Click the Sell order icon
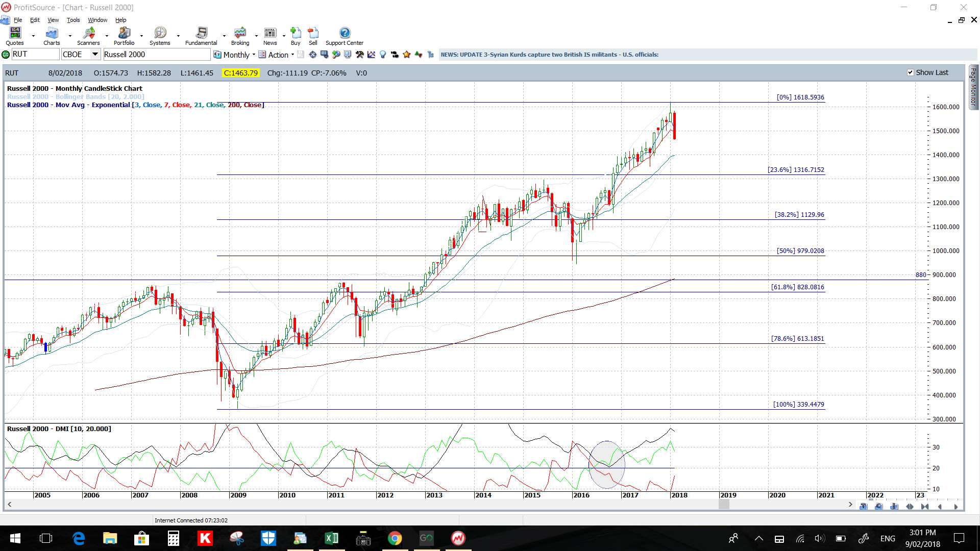The width and height of the screenshot is (980, 551). [313, 36]
